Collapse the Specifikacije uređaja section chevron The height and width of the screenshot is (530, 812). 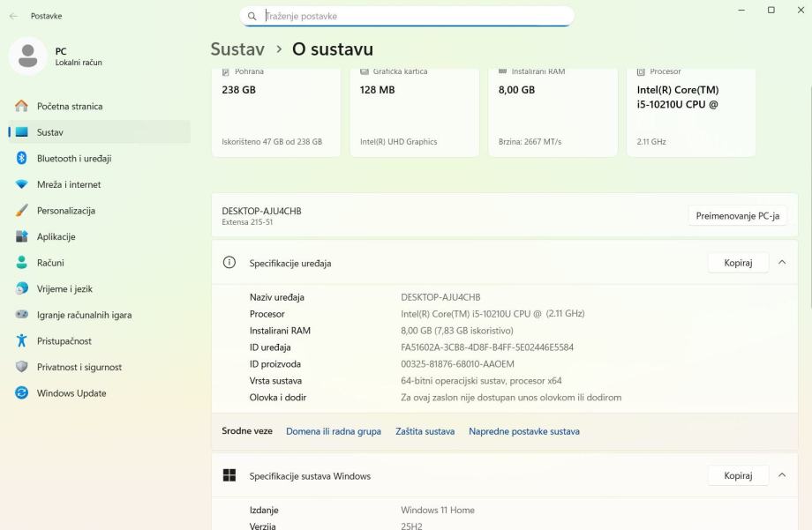click(782, 263)
